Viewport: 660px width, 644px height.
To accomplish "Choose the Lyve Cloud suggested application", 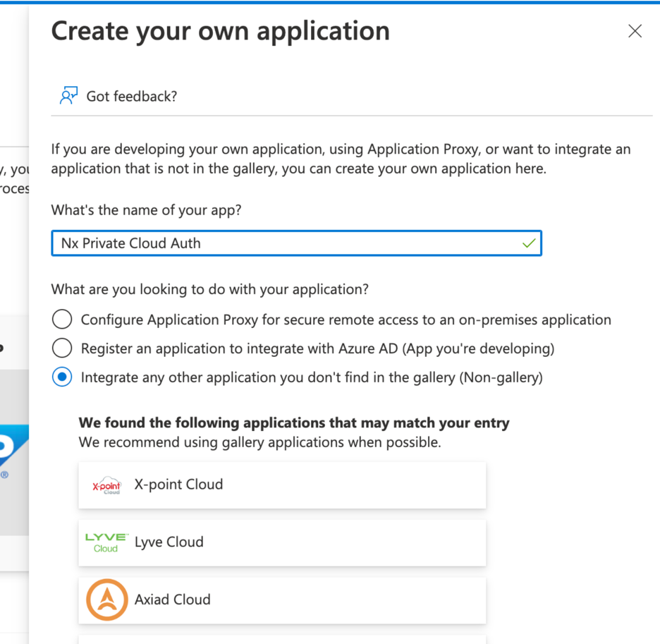I will click(282, 542).
